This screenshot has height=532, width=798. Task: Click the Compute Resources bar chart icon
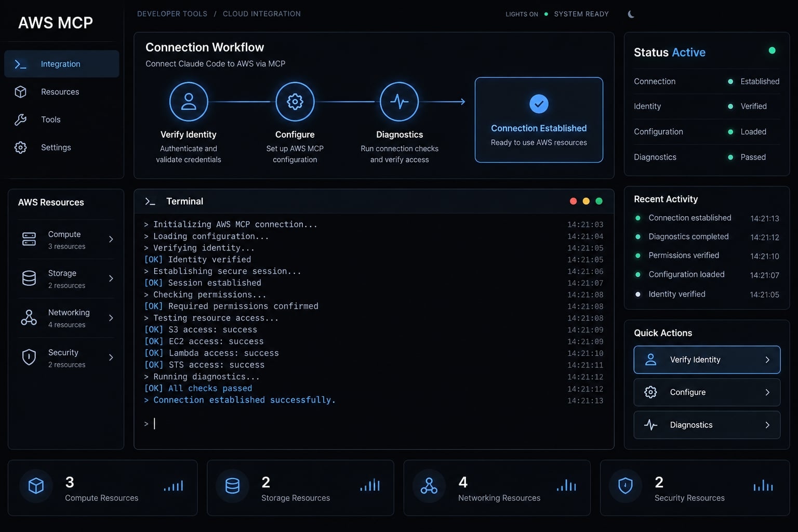[x=174, y=486]
